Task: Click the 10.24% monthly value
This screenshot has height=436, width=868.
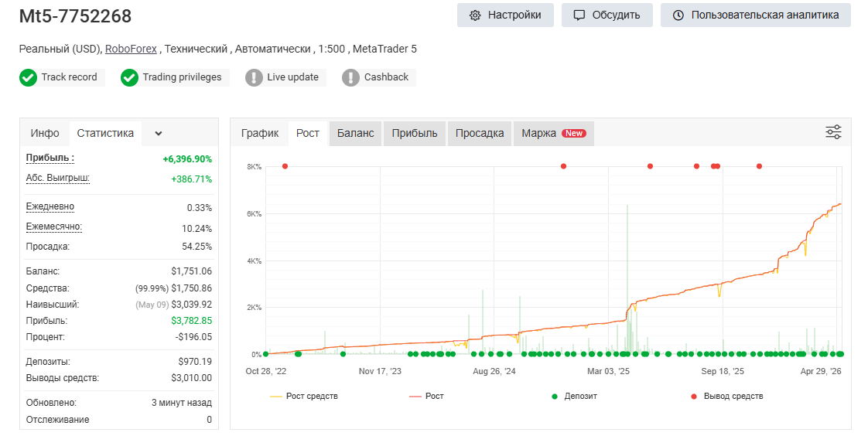Action: point(197,229)
